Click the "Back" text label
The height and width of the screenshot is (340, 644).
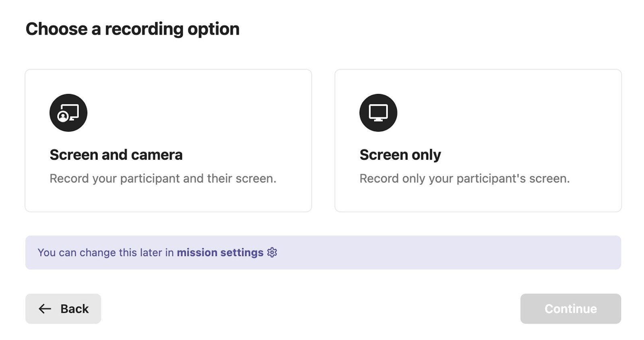pyautogui.click(x=74, y=309)
